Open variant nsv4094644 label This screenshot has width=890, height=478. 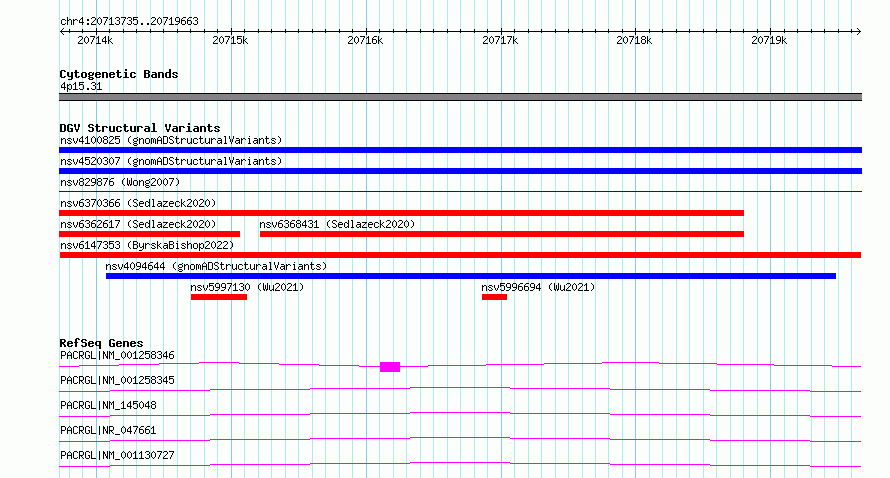[216, 266]
